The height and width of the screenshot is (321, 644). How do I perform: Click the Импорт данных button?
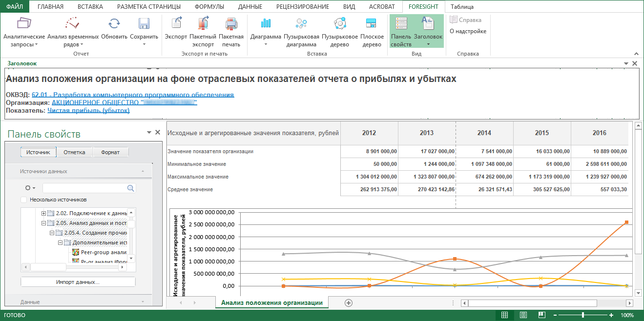point(78,282)
